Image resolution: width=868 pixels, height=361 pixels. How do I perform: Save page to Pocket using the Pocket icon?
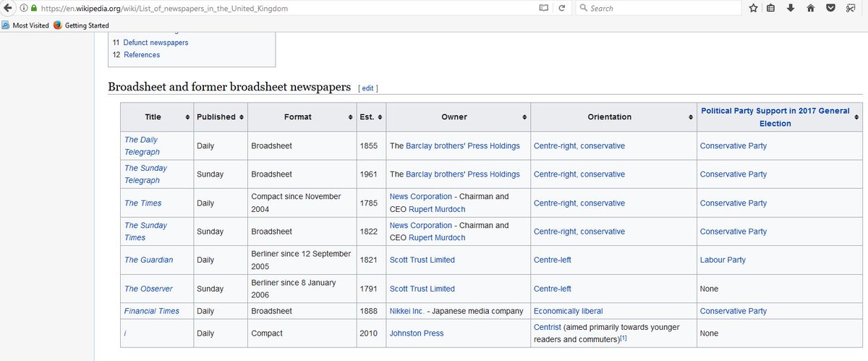coord(831,8)
